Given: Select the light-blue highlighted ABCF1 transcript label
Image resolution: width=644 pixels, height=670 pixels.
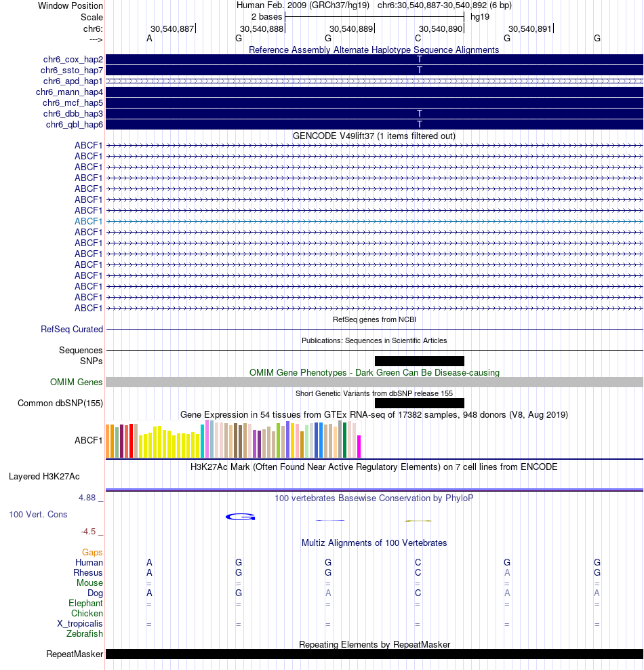Looking at the screenshot, I should point(88,221).
